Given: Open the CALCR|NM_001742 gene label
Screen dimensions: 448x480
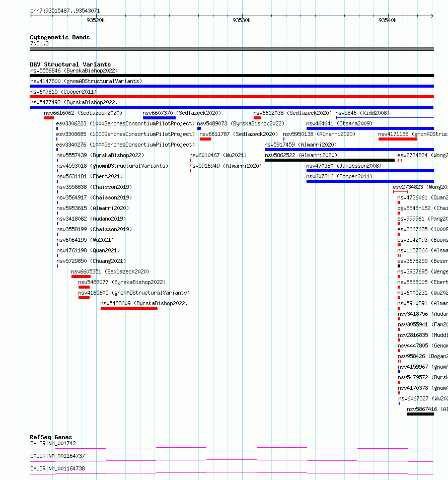Looking at the screenshot, I should tap(53, 443).
